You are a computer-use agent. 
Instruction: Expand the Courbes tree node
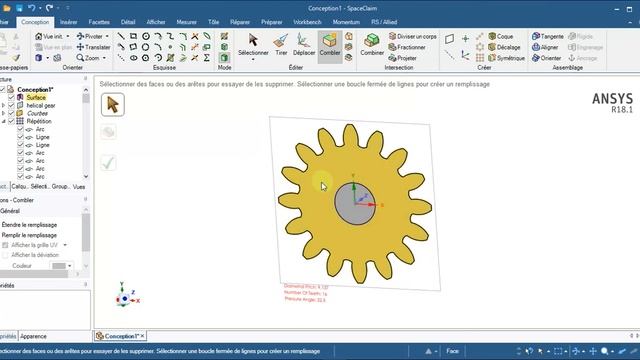click(x=3, y=113)
